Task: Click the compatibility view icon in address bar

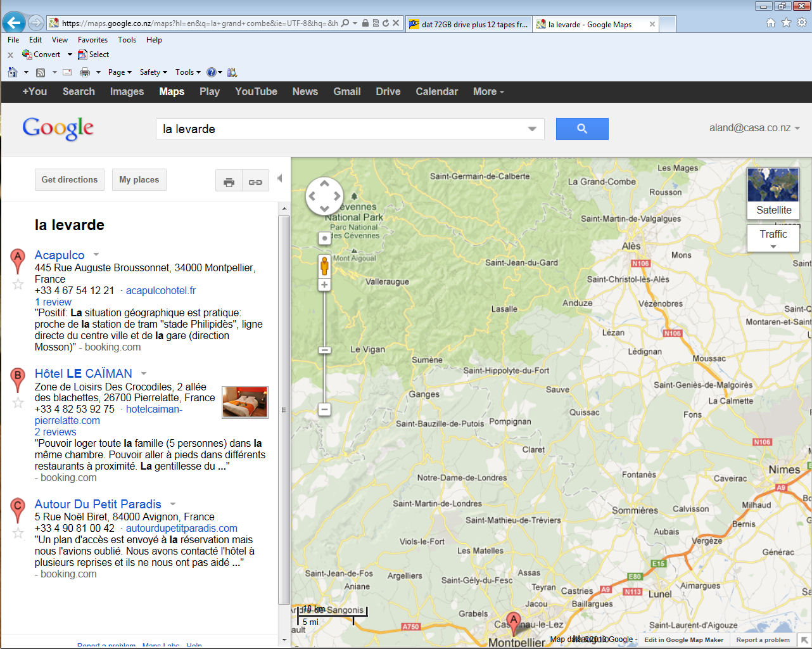Action: click(376, 23)
